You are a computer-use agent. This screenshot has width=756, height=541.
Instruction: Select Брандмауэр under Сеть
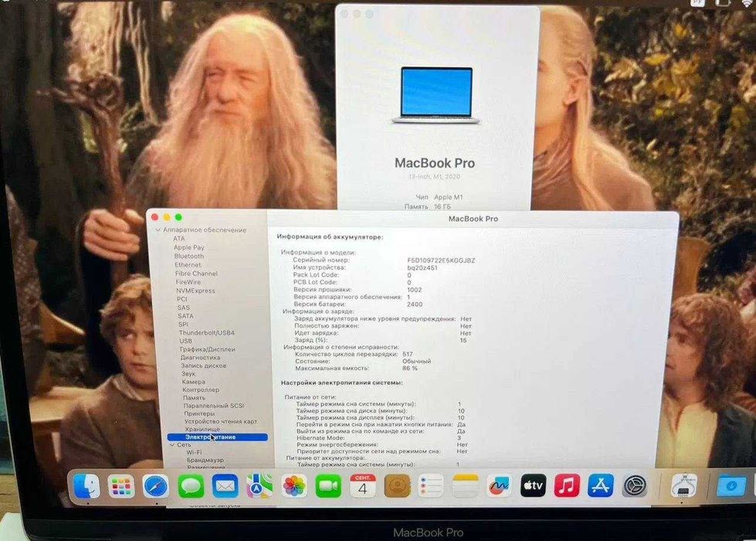(x=205, y=460)
